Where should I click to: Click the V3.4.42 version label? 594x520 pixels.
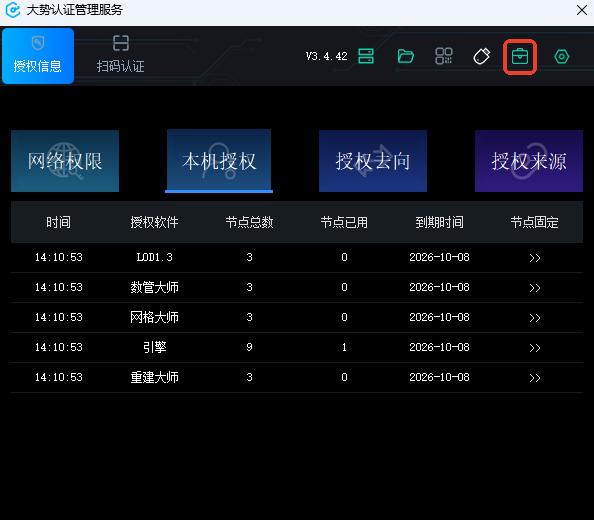327,56
